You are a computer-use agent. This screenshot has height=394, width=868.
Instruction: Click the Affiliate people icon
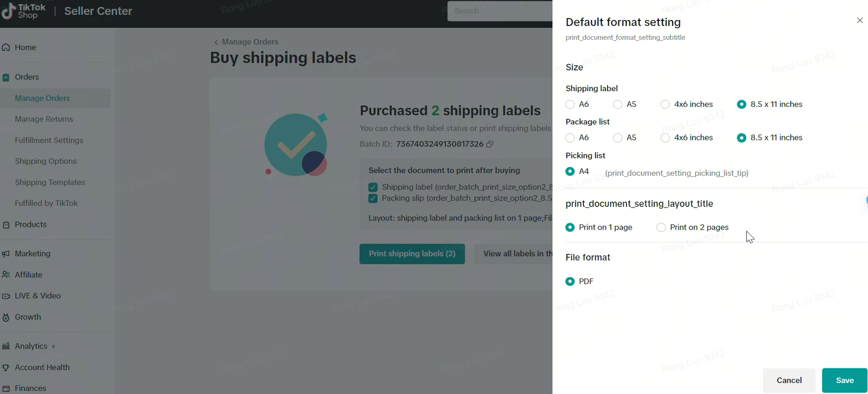tap(6, 275)
